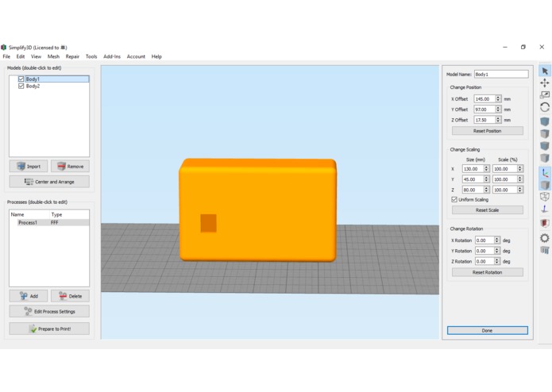Uncheck the Body1 model checkbox
The height and width of the screenshot is (392, 552).
21,79
